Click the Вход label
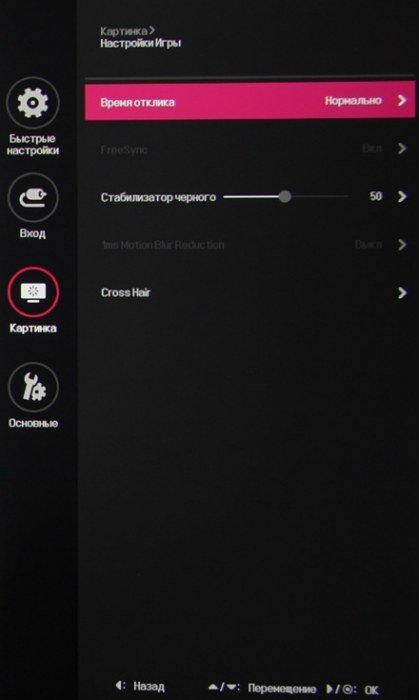 (x=33, y=233)
